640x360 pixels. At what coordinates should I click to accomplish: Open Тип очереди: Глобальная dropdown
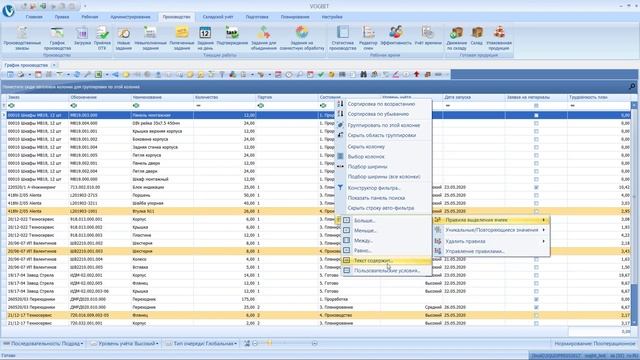tap(201, 344)
